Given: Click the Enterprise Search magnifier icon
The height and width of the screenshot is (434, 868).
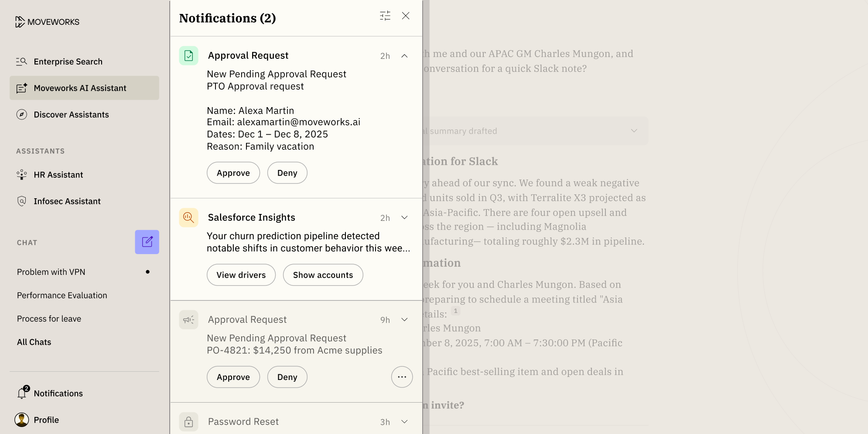Looking at the screenshot, I should pyautogui.click(x=22, y=61).
